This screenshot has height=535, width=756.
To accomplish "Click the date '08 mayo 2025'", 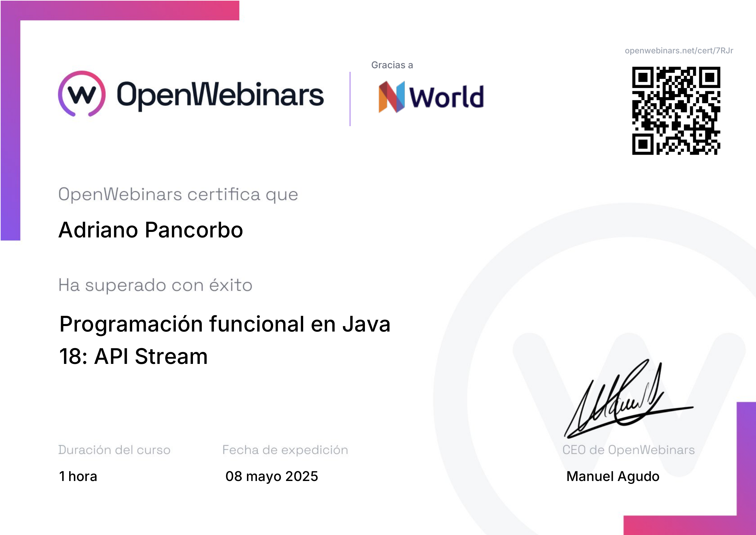I will point(272,476).
